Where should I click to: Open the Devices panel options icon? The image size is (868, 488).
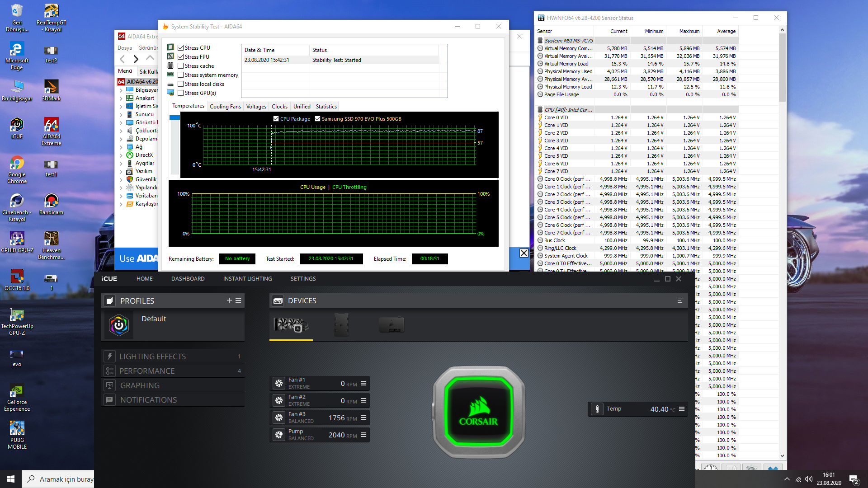point(680,301)
